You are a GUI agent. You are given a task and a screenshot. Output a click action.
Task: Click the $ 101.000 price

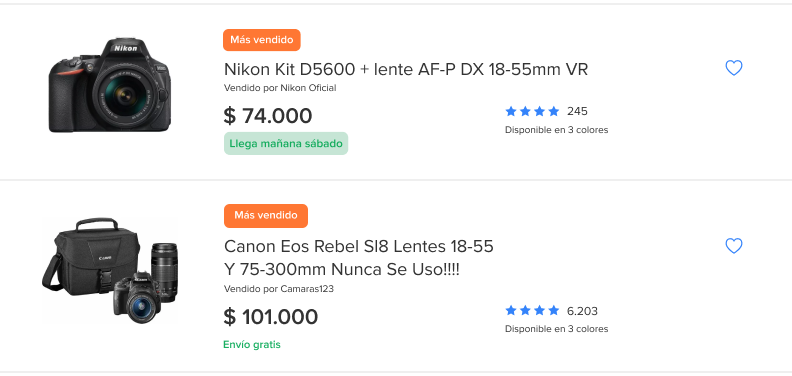click(271, 317)
